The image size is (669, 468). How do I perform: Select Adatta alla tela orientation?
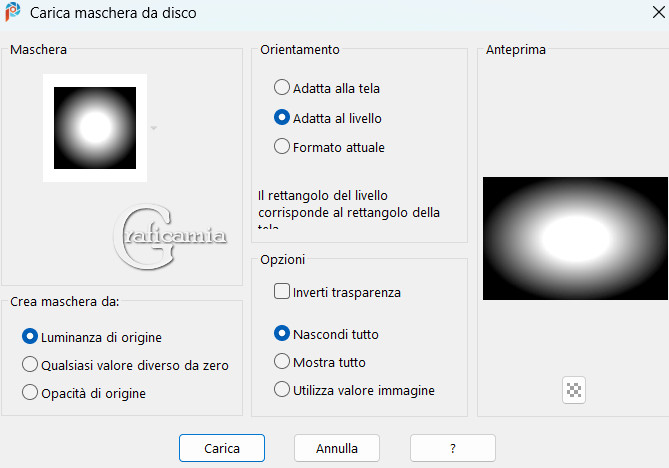tap(282, 88)
